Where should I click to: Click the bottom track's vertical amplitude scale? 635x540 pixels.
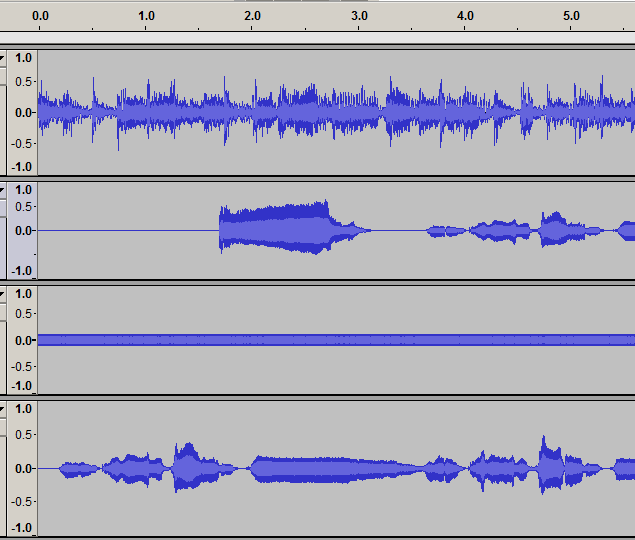(x=23, y=468)
